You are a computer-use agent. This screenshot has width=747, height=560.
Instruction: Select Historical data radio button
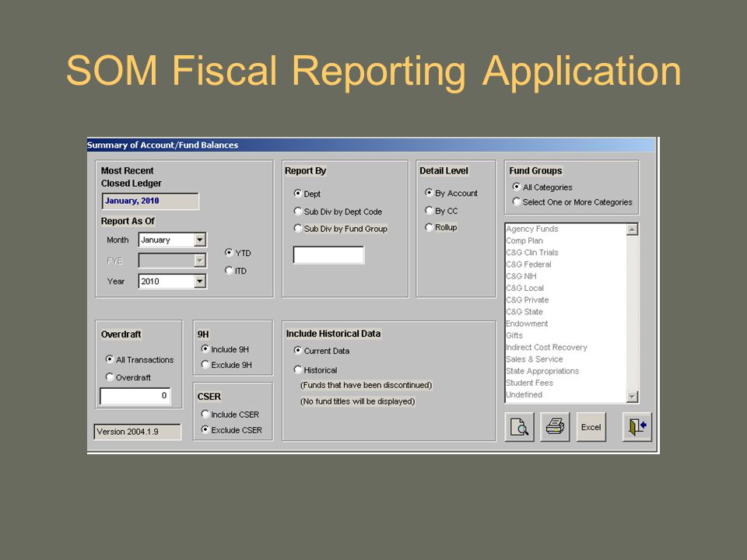pos(298,369)
